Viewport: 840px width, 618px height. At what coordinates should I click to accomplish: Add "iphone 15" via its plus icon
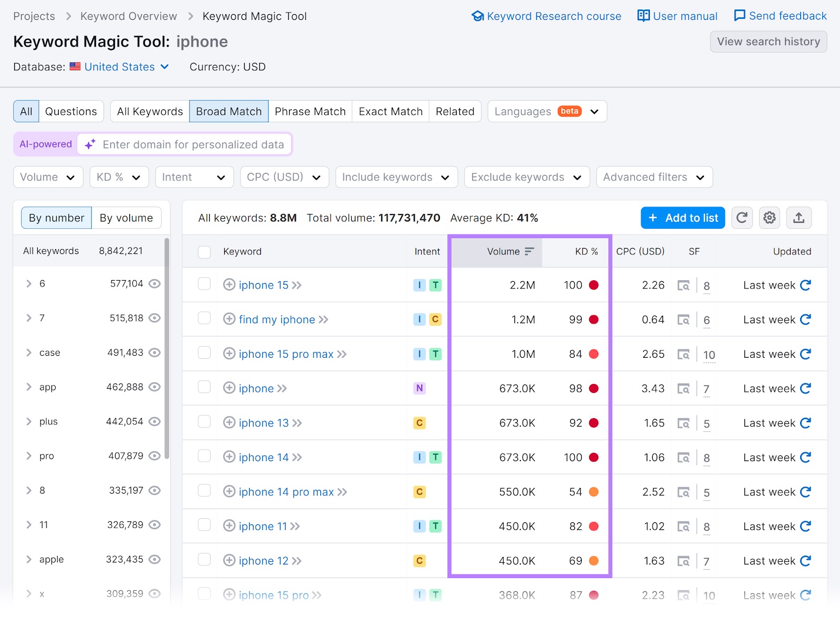pyautogui.click(x=229, y=285)
